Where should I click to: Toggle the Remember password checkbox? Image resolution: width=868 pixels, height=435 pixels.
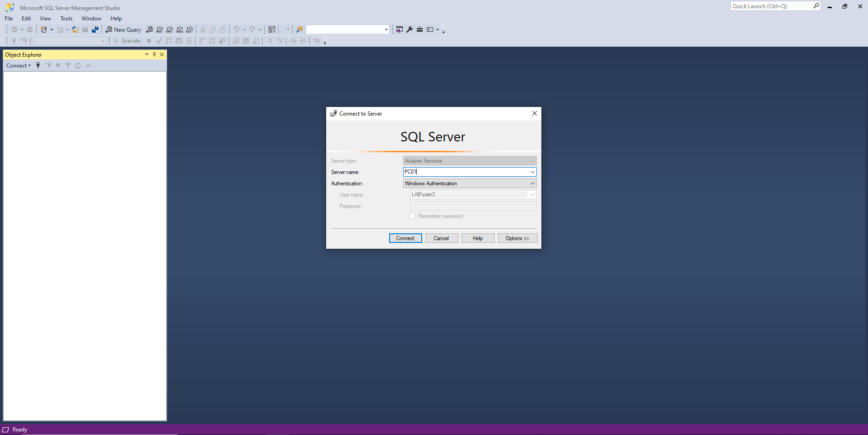tap(413, 216)
